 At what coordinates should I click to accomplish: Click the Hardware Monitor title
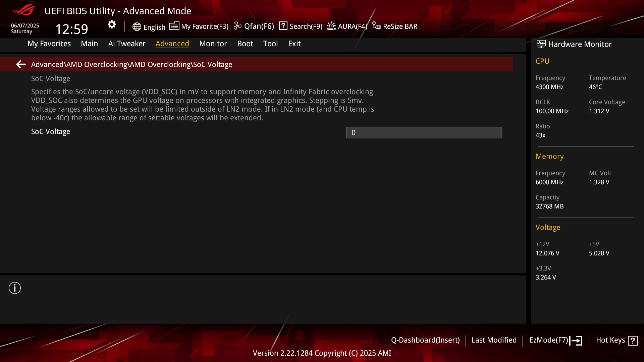click(580, 44)
